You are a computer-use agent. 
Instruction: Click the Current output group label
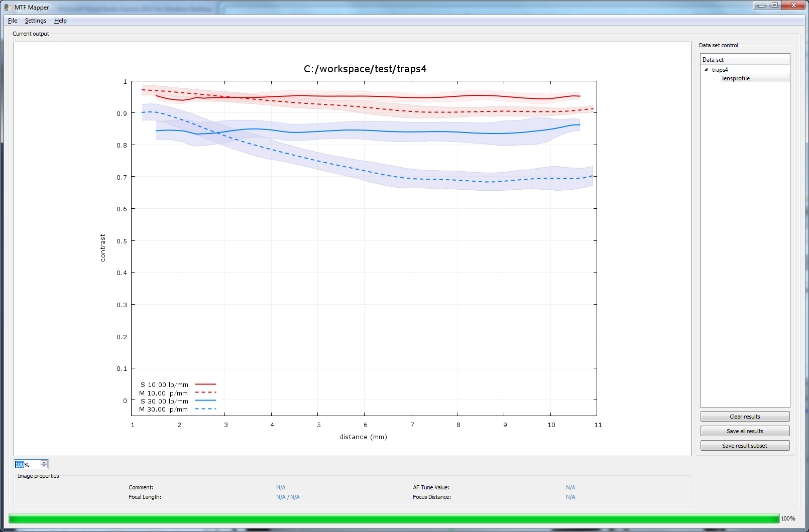click(31, 34)
